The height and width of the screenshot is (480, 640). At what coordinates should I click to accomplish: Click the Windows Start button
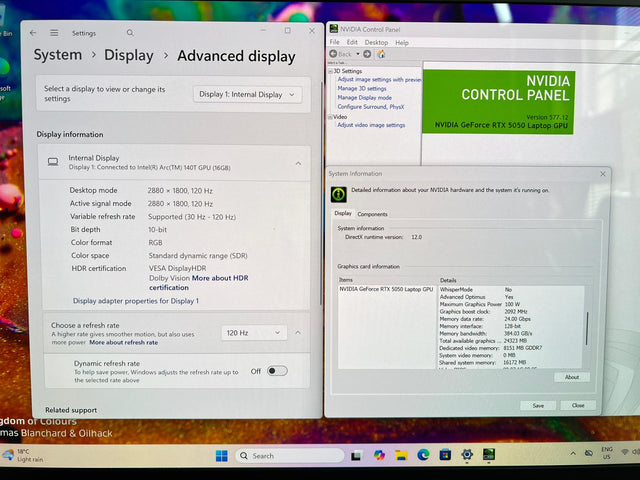click(x=222, y=456)
